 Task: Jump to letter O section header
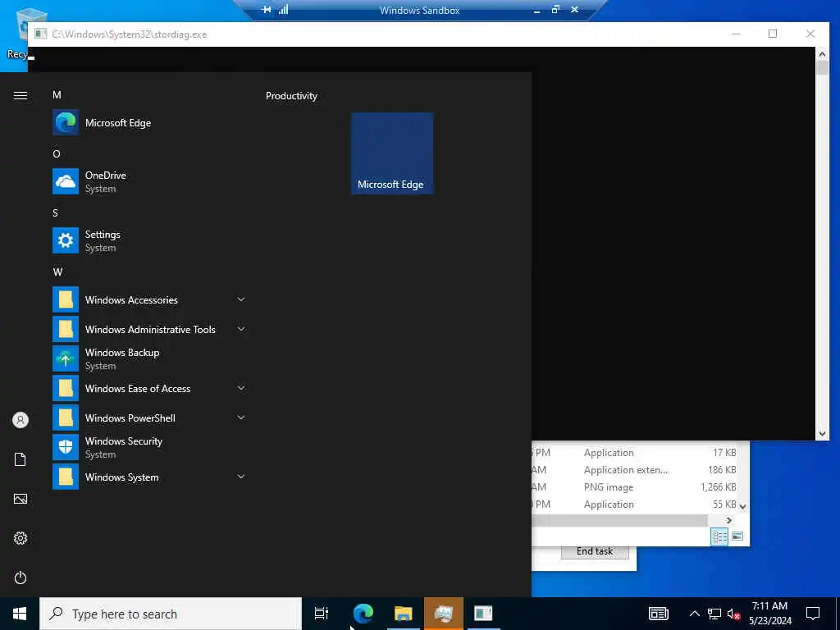(57, 153)
